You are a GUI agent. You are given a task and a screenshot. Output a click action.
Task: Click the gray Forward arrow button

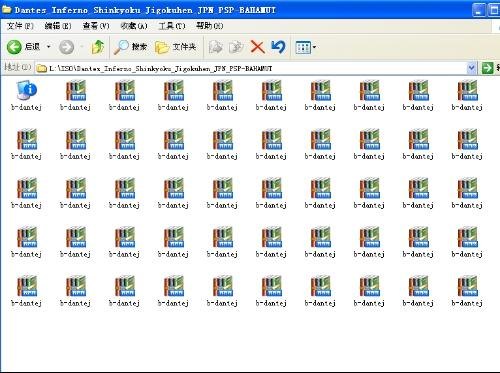point(67,47)
